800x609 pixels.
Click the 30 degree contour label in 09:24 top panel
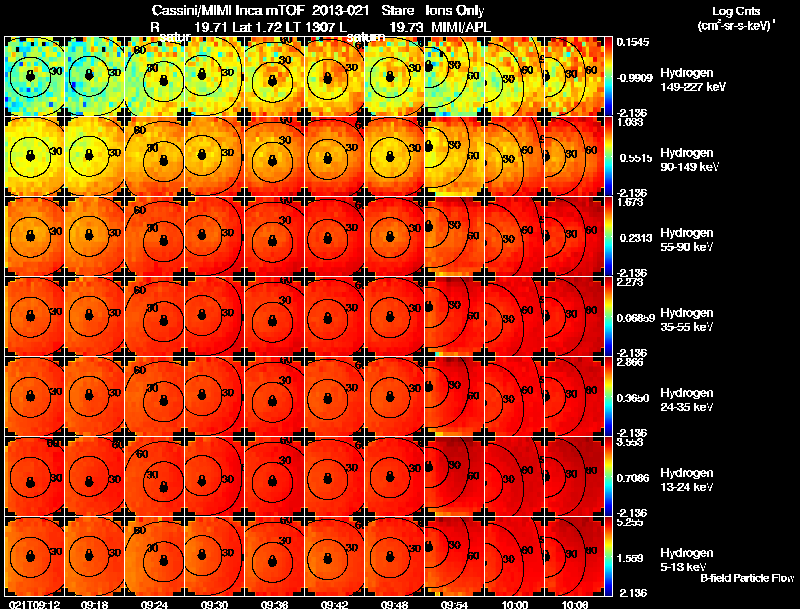152,68
